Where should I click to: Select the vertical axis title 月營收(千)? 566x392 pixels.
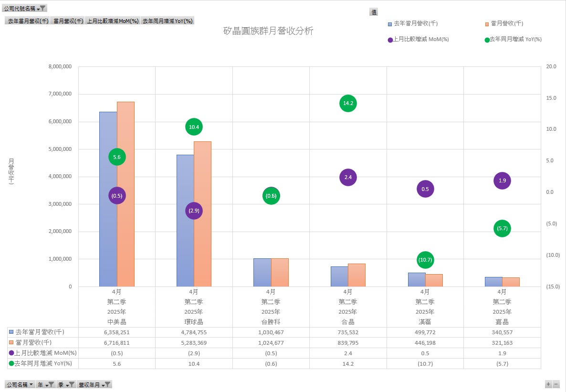[11, 171]
